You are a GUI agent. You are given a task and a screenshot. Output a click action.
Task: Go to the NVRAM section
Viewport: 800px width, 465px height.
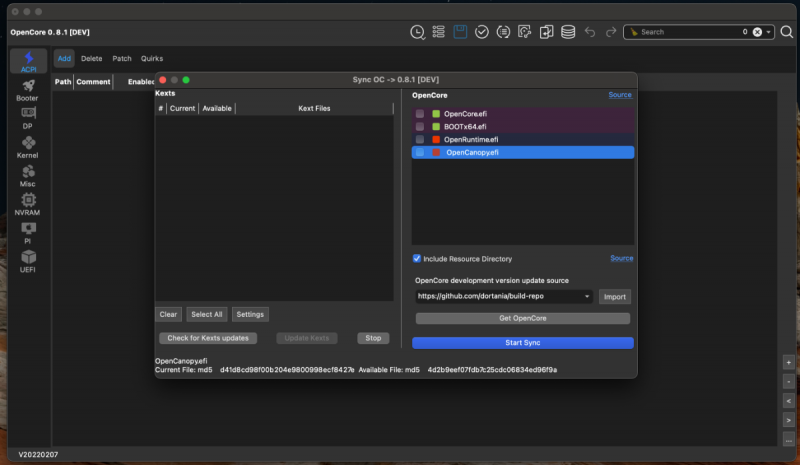(28, 204)
